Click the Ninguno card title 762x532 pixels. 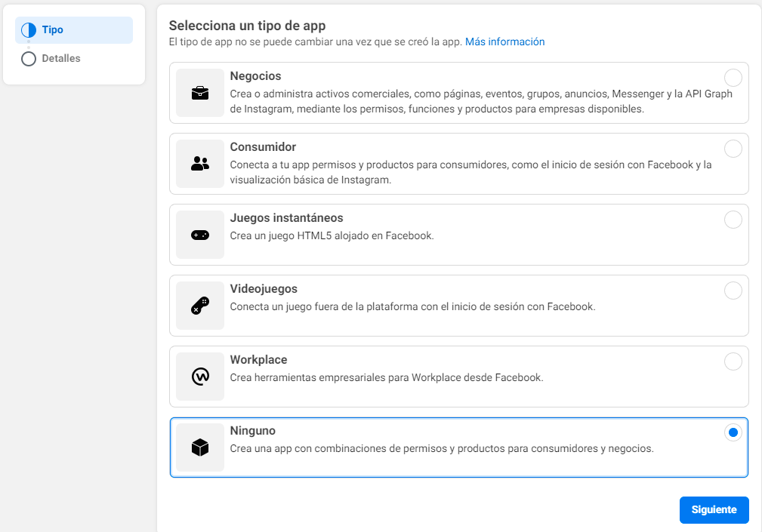pos(253,431)
